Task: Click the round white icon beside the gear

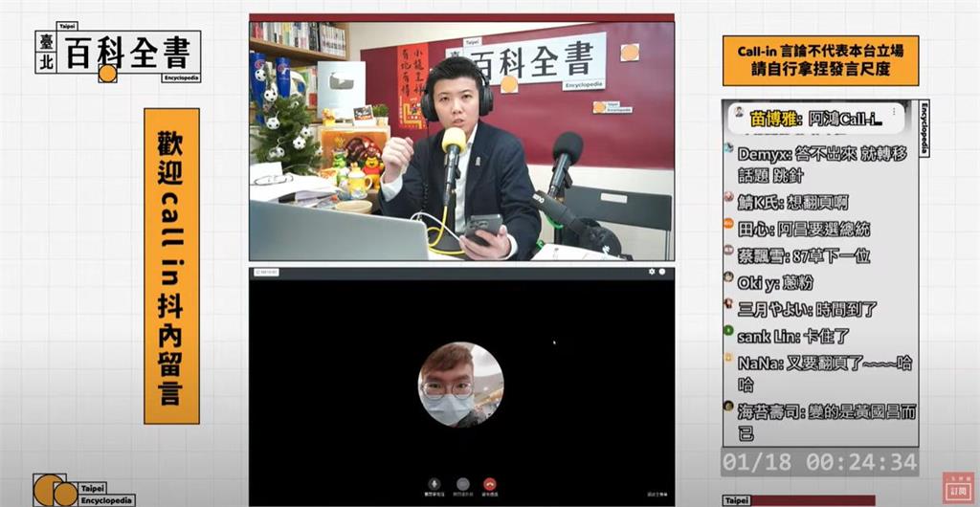Action: pyautogui.click(x=661, y=272)
